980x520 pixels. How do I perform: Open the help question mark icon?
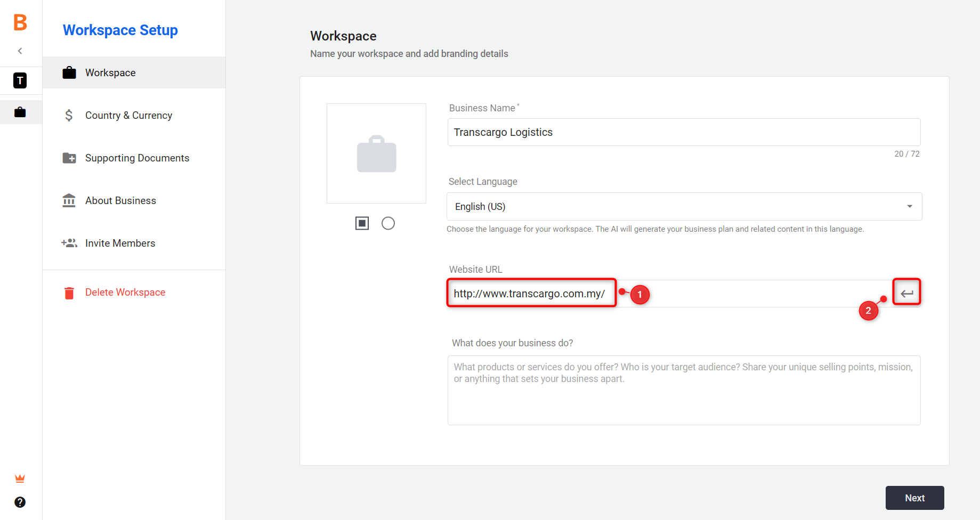(20, 502)
